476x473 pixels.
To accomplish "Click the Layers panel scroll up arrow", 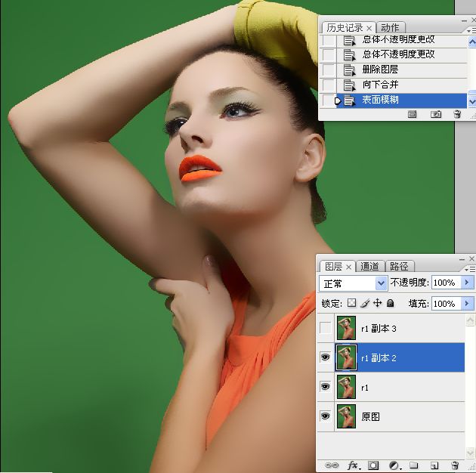I will point(470,320).
